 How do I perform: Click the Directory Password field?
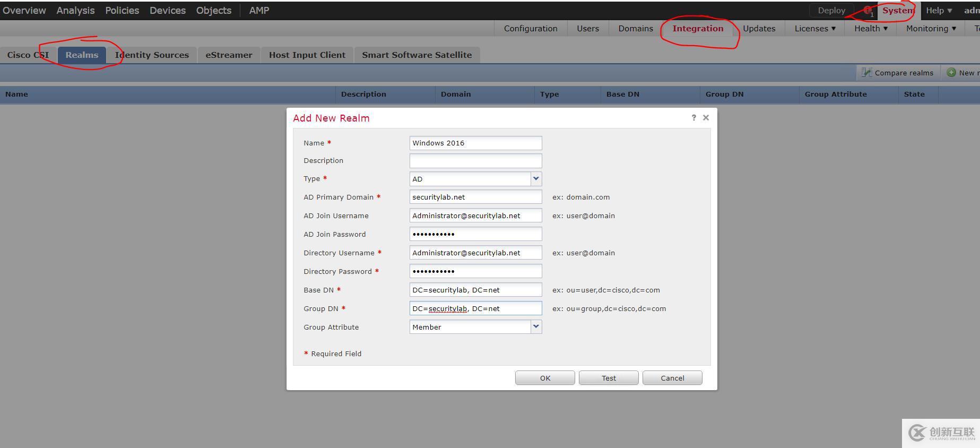(475, 271)
